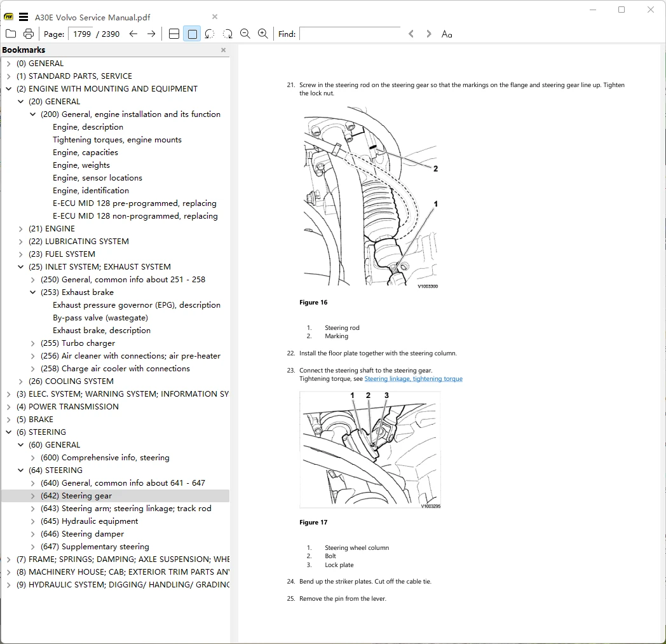This screenshot has width=666, height=644.
Task: Open the hamburger menu
Action: click(x=24, y=17)
